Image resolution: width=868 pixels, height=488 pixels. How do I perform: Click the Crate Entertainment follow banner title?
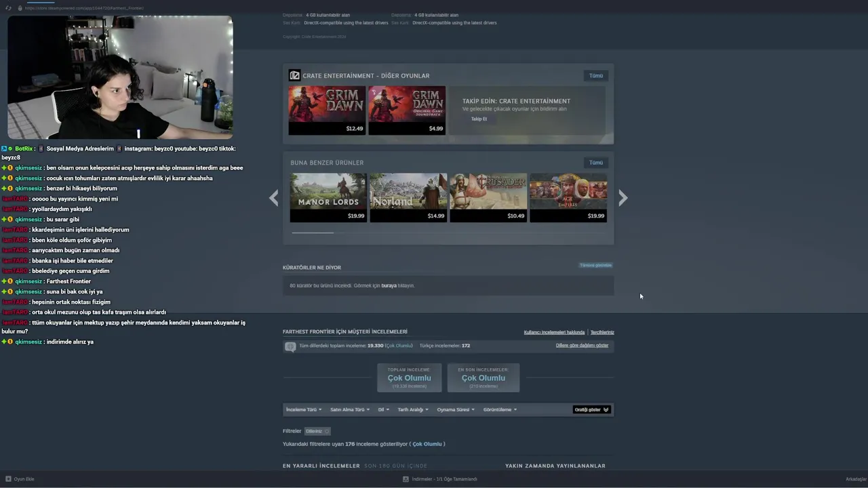coord(516,101)
